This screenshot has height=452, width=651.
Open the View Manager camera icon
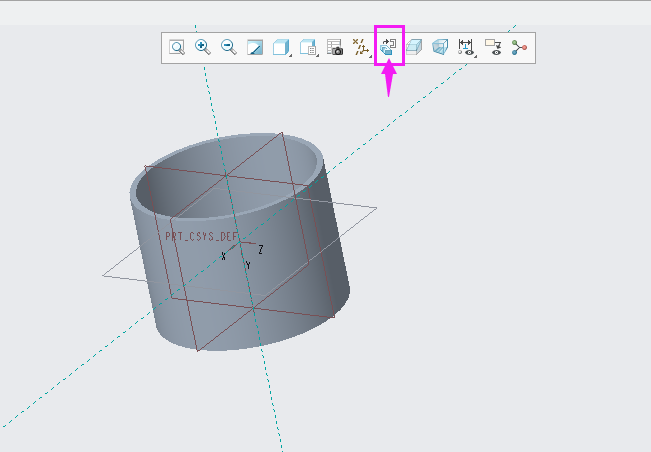click(x=336, y=47)
